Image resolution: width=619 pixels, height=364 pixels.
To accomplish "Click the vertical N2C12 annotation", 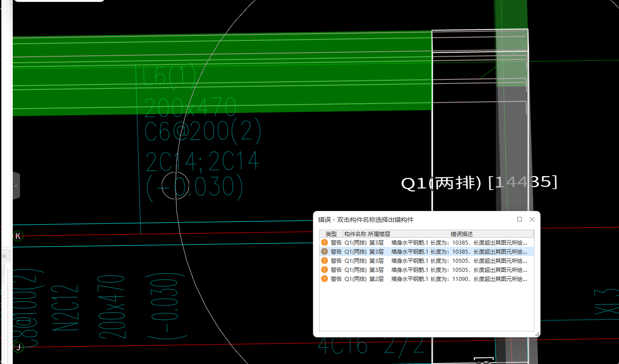I will click(66, 307).
